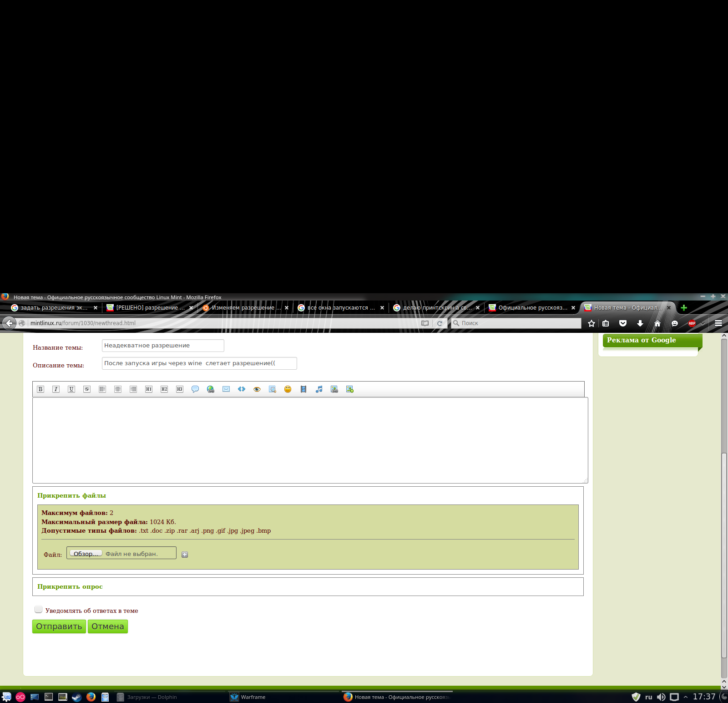Insert a quote with speech bubble icon
728x703 pixels.
[x=195, y=389]
